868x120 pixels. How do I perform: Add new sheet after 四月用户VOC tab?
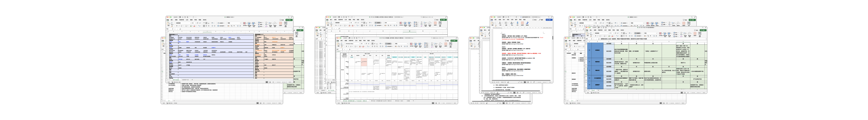click(192, 80)
